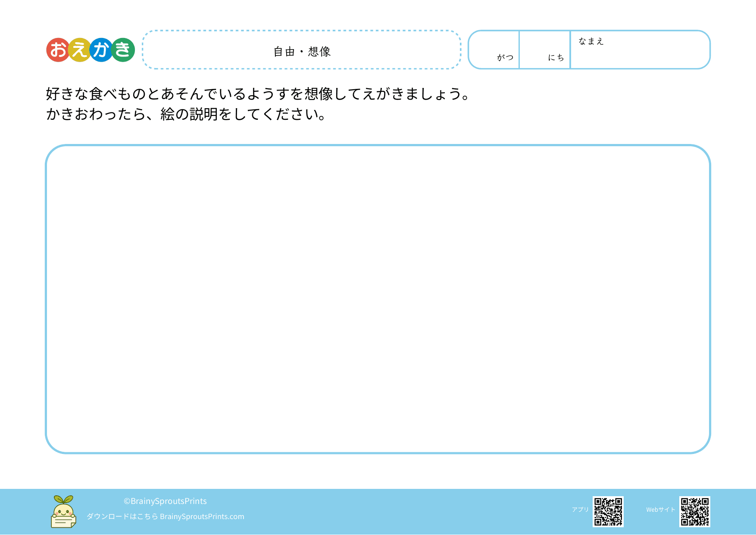Click the instruction line starting かきおわったら
756x535 pixels.
(186, 114)
